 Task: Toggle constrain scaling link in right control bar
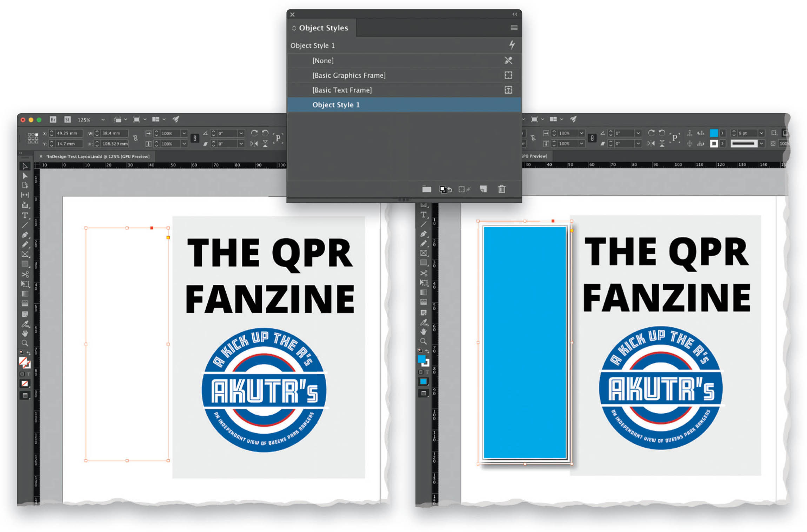(592, 138)
